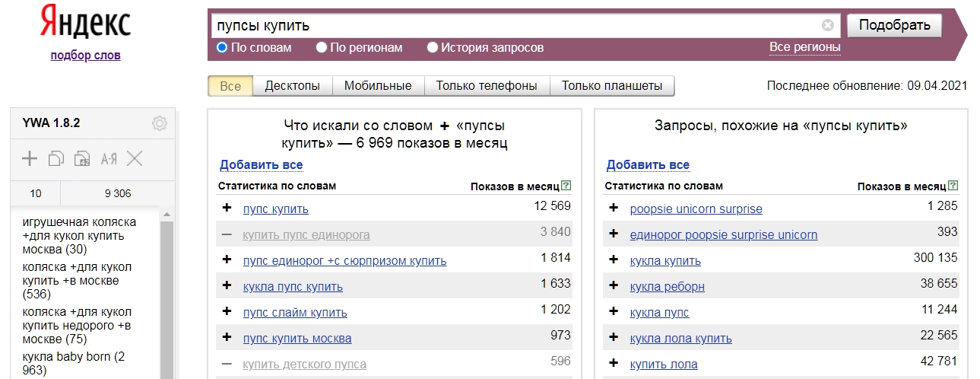Add 'купить лола' via plus icon
The image size is (980, 379).
pyautogui.click(x=614, y=364)
